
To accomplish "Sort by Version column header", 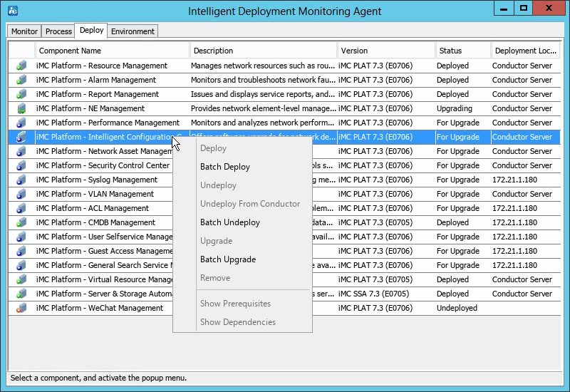I will coord(386,51).
